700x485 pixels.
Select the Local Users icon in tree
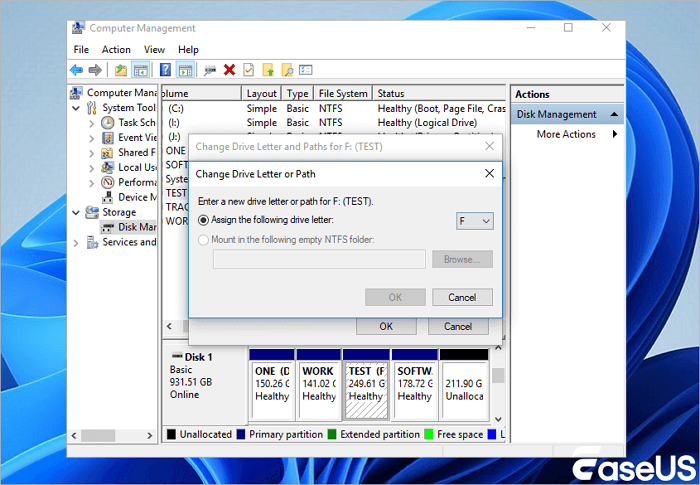(x=107, y=167)
